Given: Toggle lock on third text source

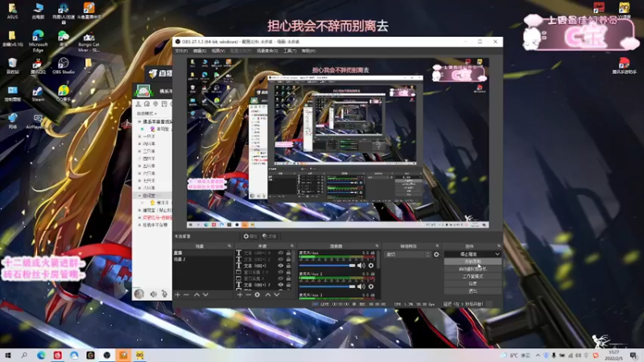Looking at the screenshot, I should click(x=288, y=265).
